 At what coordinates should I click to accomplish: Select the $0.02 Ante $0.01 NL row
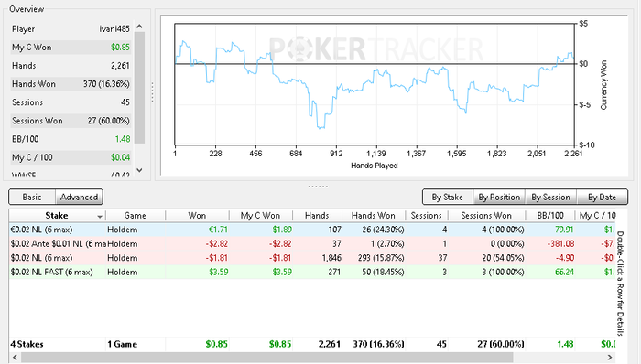[312, 244]
